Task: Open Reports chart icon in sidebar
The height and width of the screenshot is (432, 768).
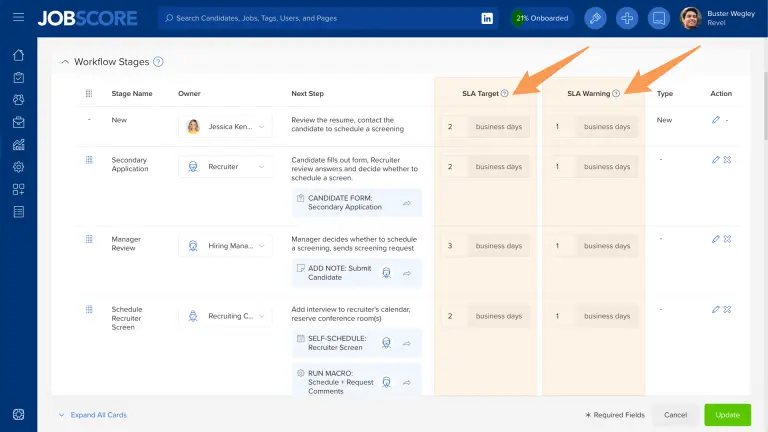Action: click(19, 144)
